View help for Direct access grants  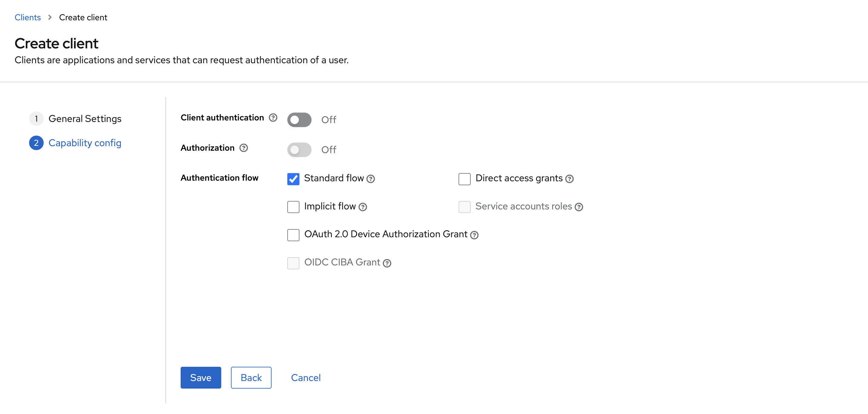point(569,179)
